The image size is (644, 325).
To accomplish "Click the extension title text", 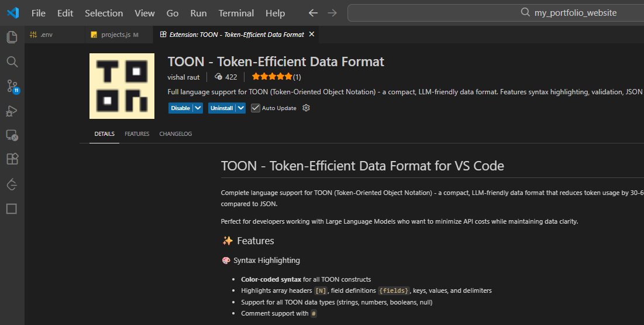I will coord(275,61).
